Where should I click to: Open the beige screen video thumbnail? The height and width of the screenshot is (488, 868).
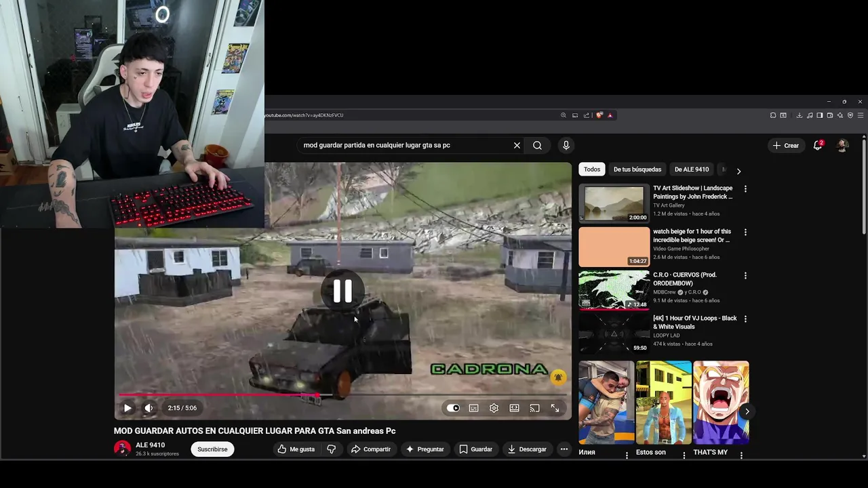[x=614, y=246]
